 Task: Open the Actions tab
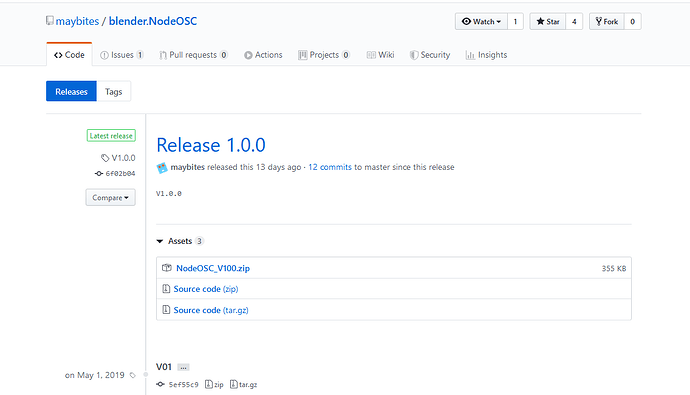pos(263,55)
